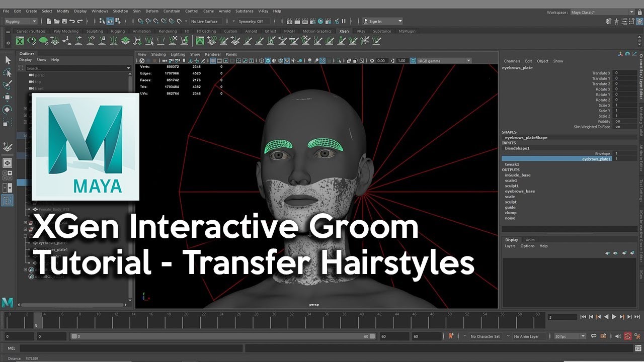
Task: Click wireframe cube display icon in viewport
Action: pos(262,60)
